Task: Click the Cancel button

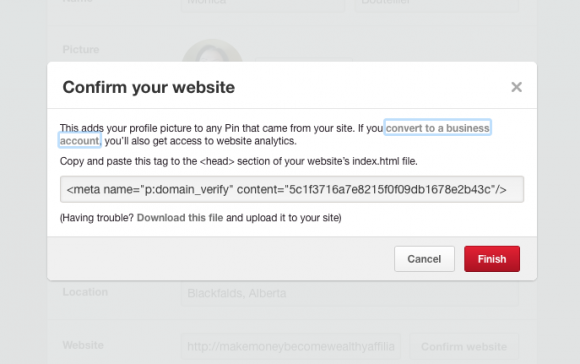Action: (424, 259)
